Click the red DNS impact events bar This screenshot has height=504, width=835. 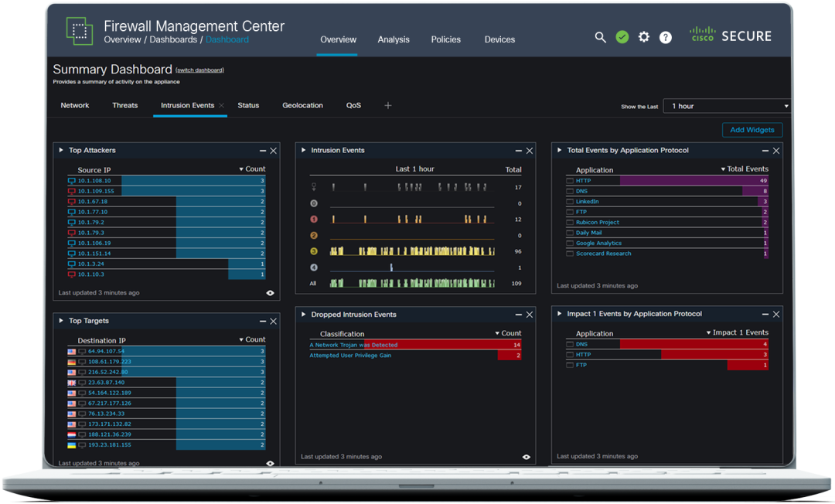point(694,344)
